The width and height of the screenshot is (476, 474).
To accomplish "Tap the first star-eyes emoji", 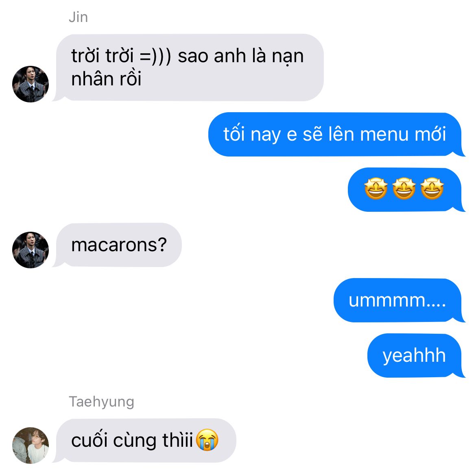I will [x=376, y=189].
